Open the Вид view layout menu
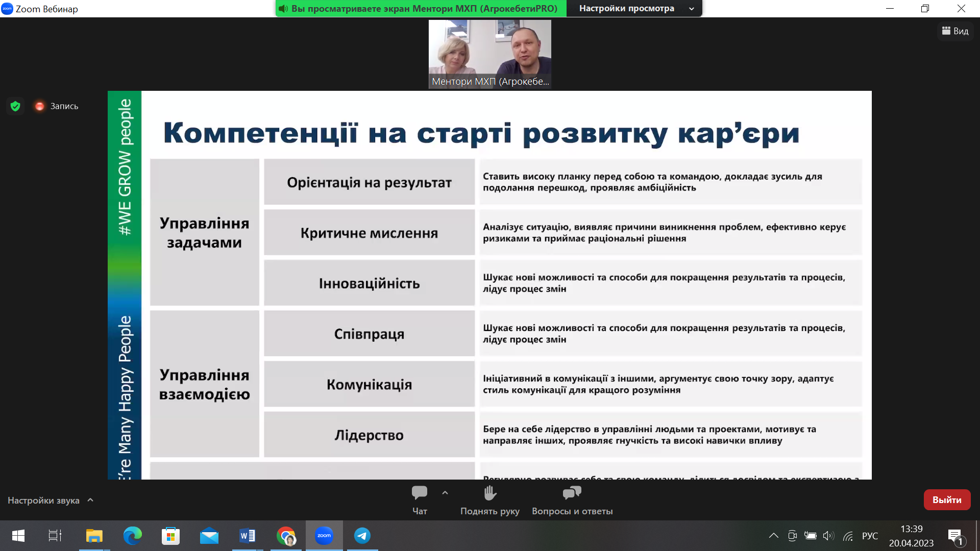This screenshot has height=551, width=980. click(955, 31)
